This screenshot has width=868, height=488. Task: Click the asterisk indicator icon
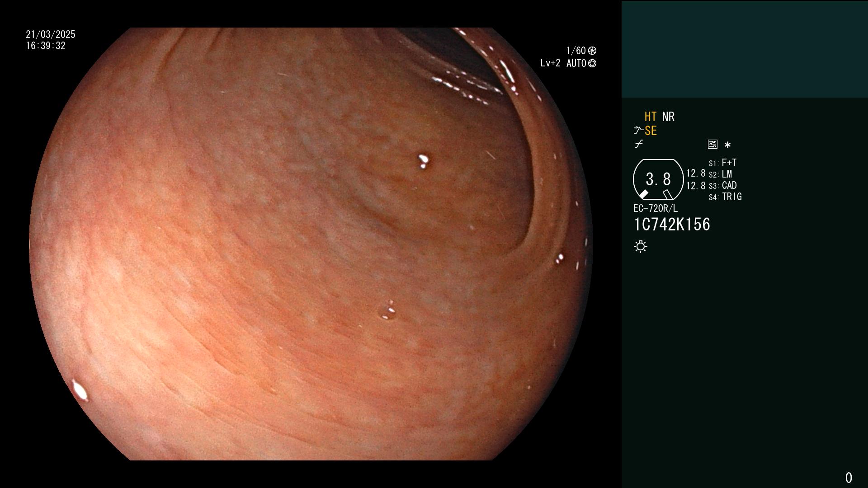pos(727,145)
